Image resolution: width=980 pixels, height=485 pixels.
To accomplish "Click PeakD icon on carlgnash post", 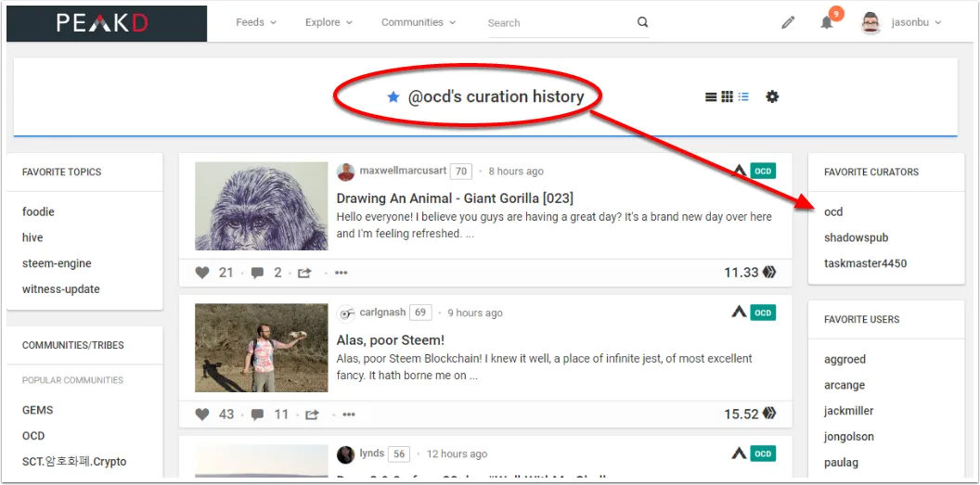I will (x=740, y=313).
